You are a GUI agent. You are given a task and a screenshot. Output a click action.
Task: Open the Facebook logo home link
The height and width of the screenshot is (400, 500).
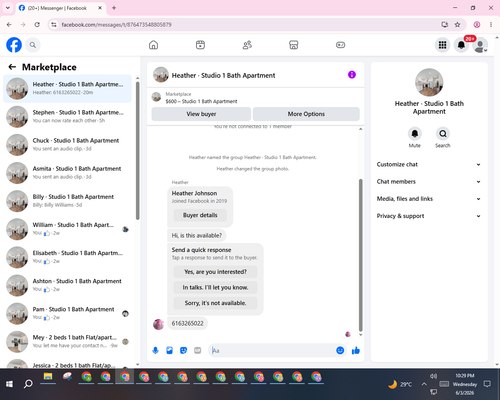[x=14, y=45]
